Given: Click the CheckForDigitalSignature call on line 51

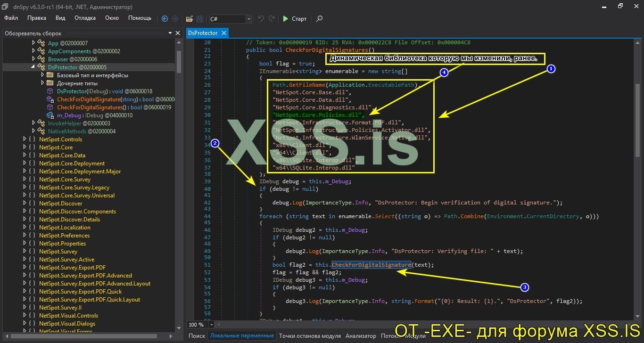Looking at the screenshot, I should (371, 265).
